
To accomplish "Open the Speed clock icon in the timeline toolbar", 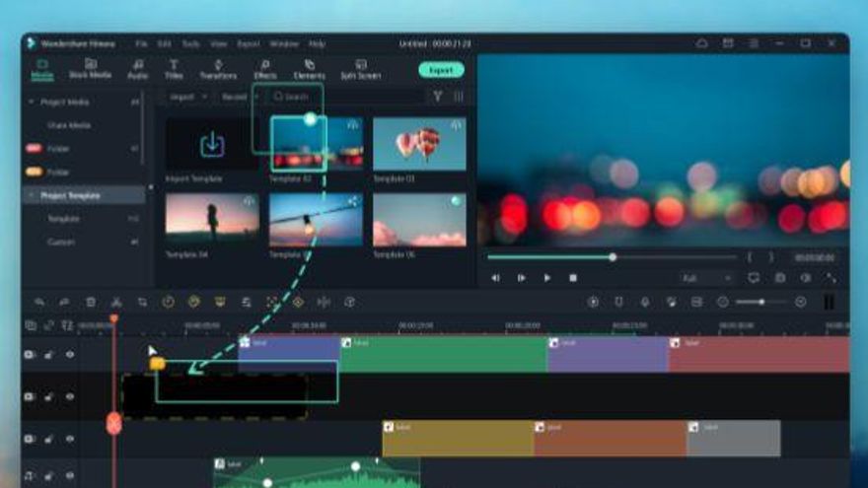I will [x=169, y=302].
